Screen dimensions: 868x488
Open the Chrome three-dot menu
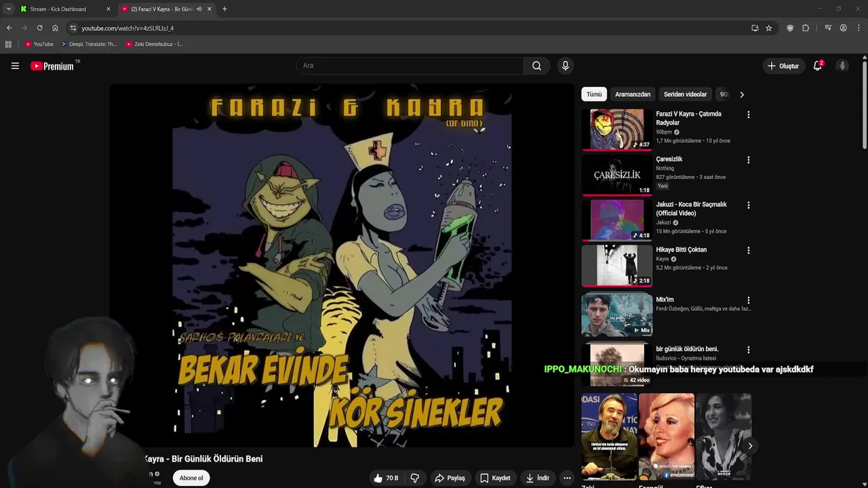click(x=859, y=28)
